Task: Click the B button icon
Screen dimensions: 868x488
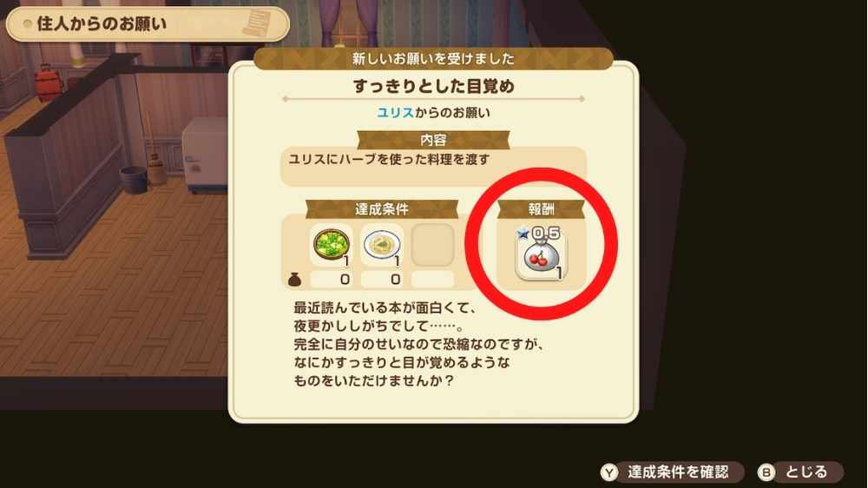Action: [766, 472]
